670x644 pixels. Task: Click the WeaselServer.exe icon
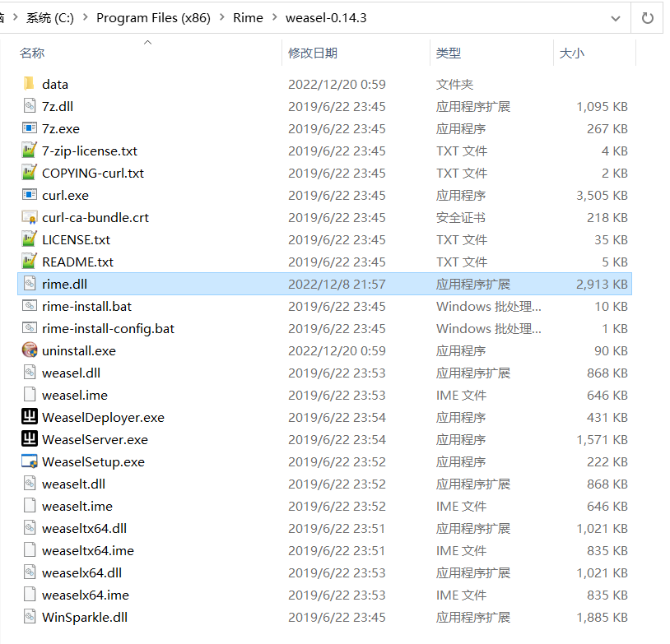(x=29, y=439)
